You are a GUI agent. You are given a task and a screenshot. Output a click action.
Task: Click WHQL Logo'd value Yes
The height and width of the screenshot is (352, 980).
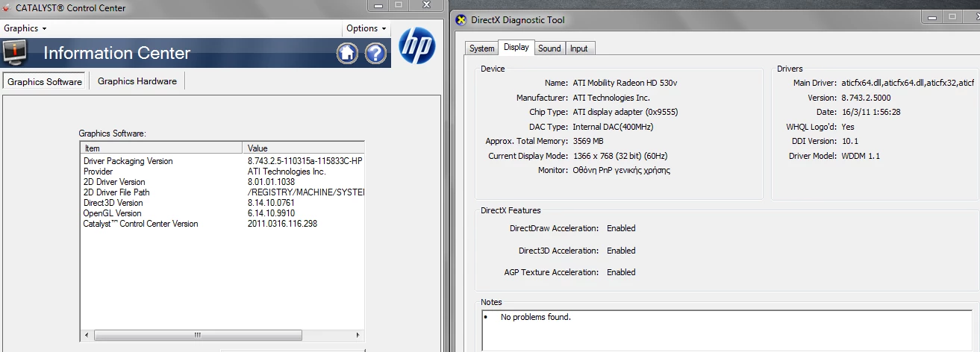pos(848,127)
